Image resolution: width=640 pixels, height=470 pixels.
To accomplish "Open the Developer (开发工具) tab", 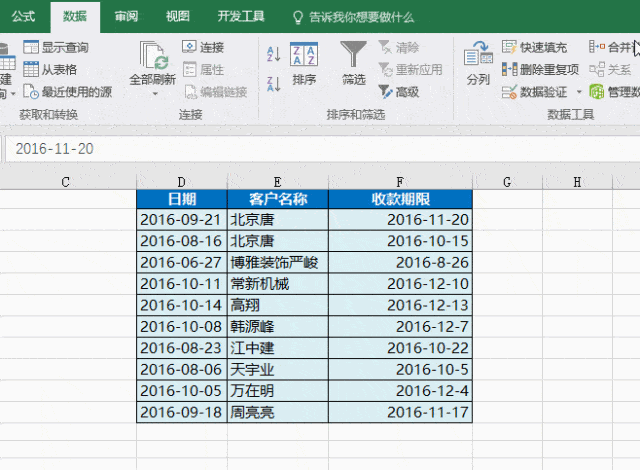I will coord(241,16).
